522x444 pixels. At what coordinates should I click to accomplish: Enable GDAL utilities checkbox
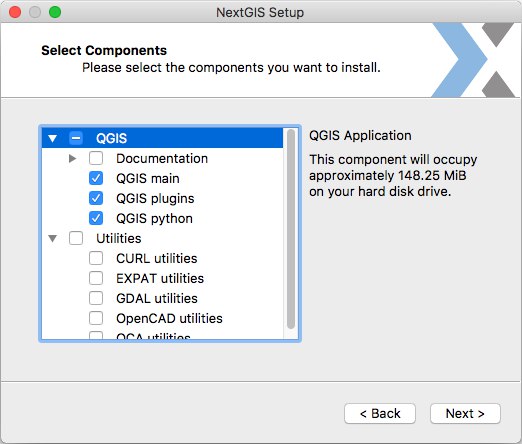(x=96, y=298)
